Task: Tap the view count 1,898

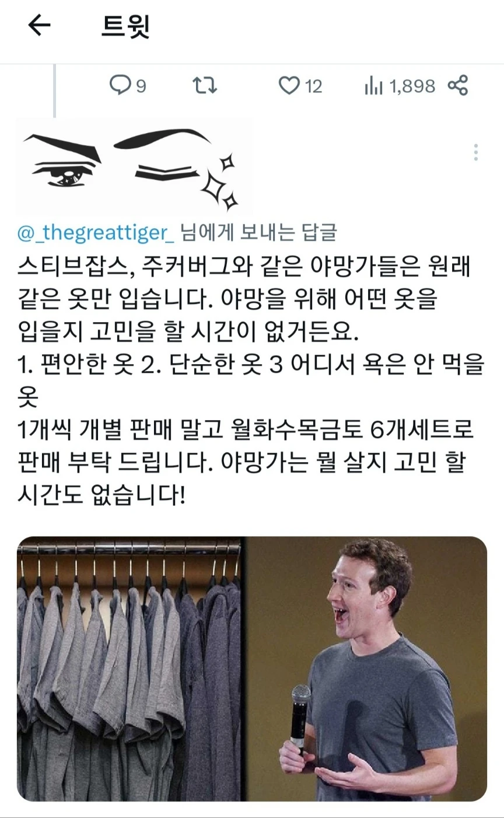Action: point(412,86)
